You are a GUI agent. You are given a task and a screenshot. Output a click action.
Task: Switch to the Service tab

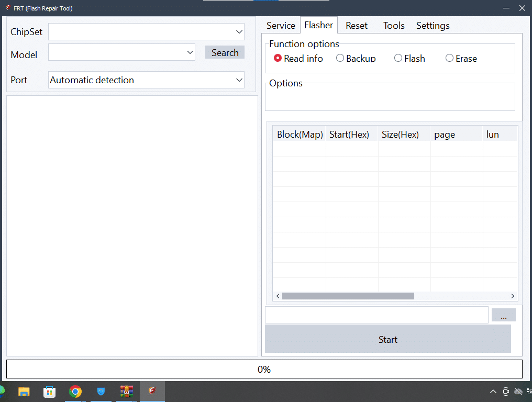point(281,26)
